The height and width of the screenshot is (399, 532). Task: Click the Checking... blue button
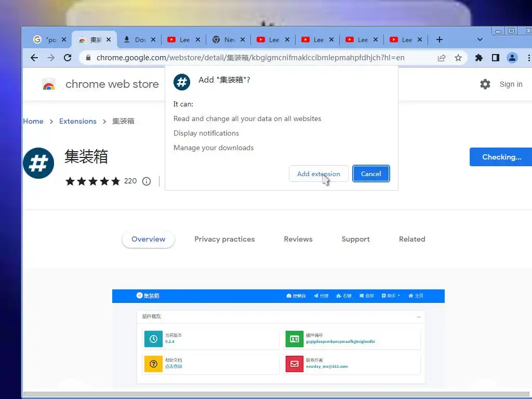tap(501, 157)
